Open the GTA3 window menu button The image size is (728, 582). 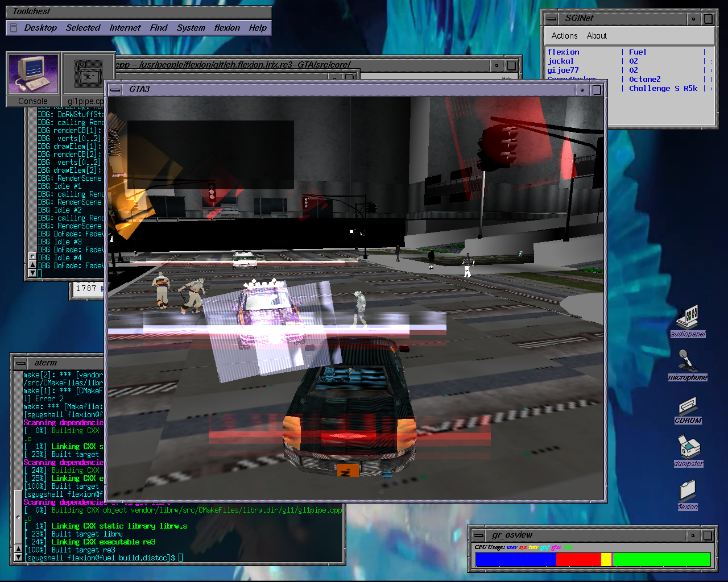[x=115, y=89]
